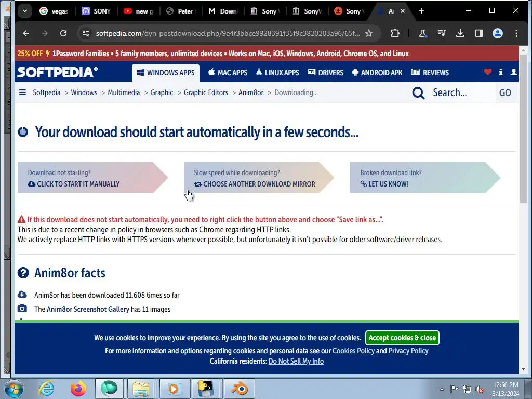
Task: Open Blender from the taskbar
Action: pos(240,389)
